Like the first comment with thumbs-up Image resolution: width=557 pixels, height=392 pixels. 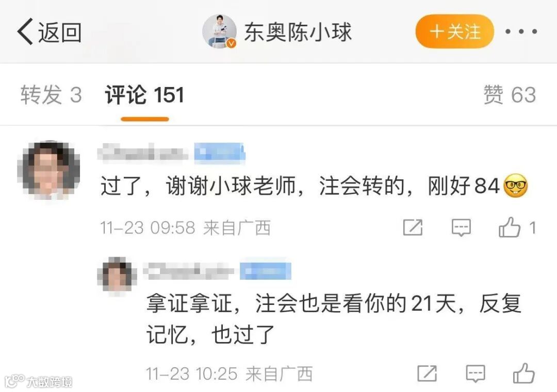pyautogui.click(x=510, y=227)
